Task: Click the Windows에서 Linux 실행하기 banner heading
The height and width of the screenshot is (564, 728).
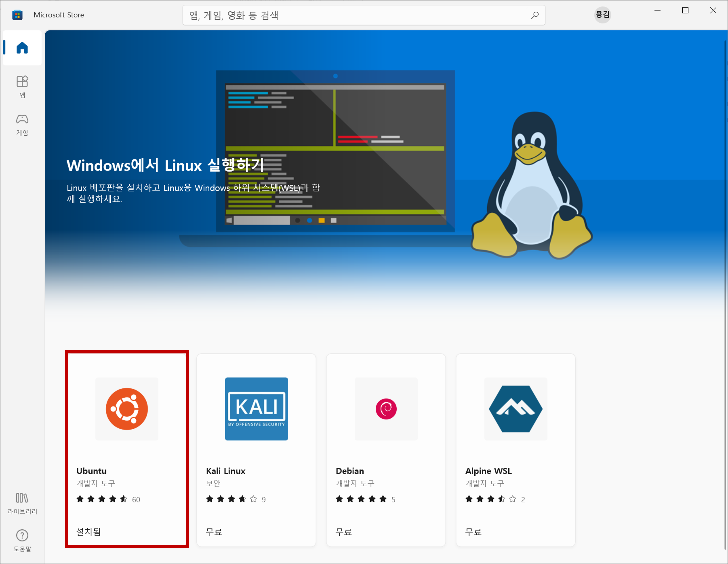Action: (165, 166)
